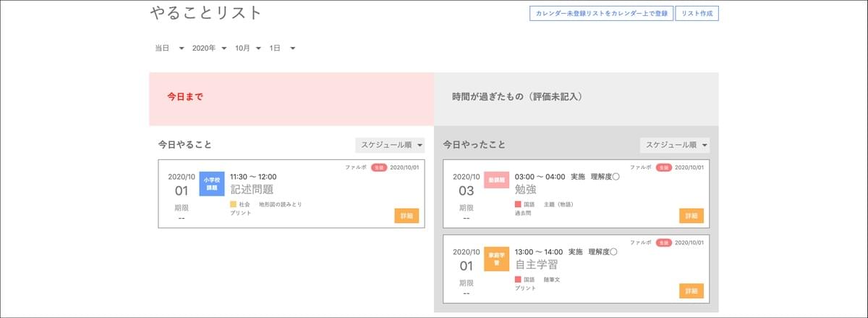Click the orange 家庭学習 category badge
This screenshot has height=318, width=868.
[496, 259]
